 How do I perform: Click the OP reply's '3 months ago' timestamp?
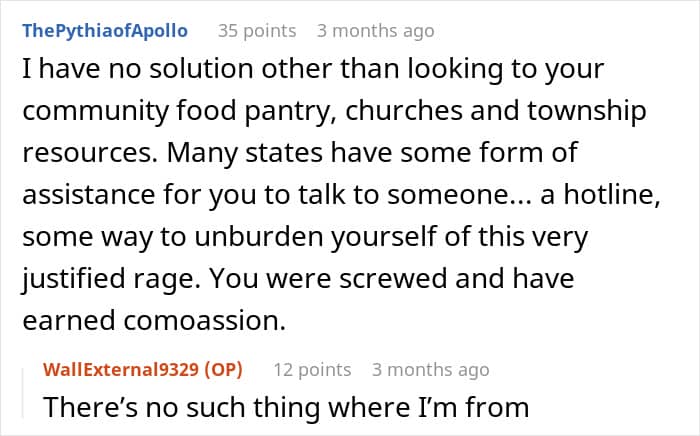tap(430, 369)
